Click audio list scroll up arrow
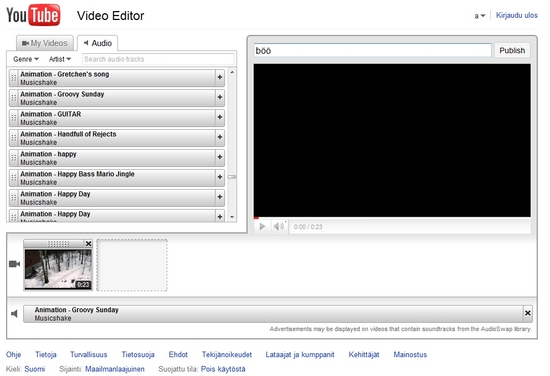The image size is (550, 376). [232, 72]
